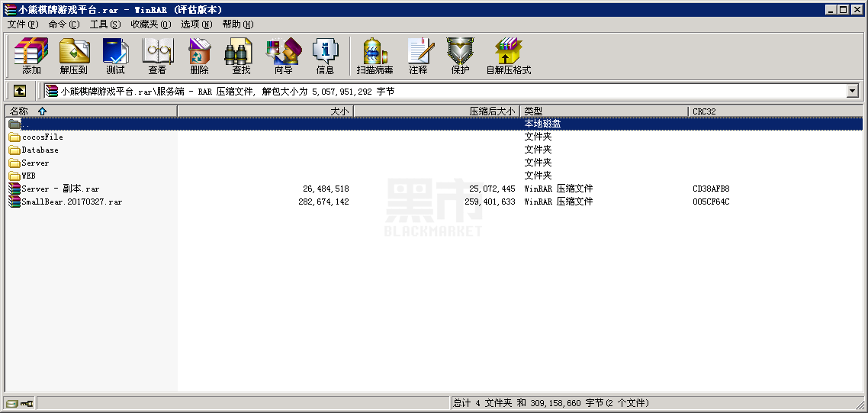Click the drive and key status bar icon
The width and height of the screenshot is (868, 413).
click(x=20, y=403)
